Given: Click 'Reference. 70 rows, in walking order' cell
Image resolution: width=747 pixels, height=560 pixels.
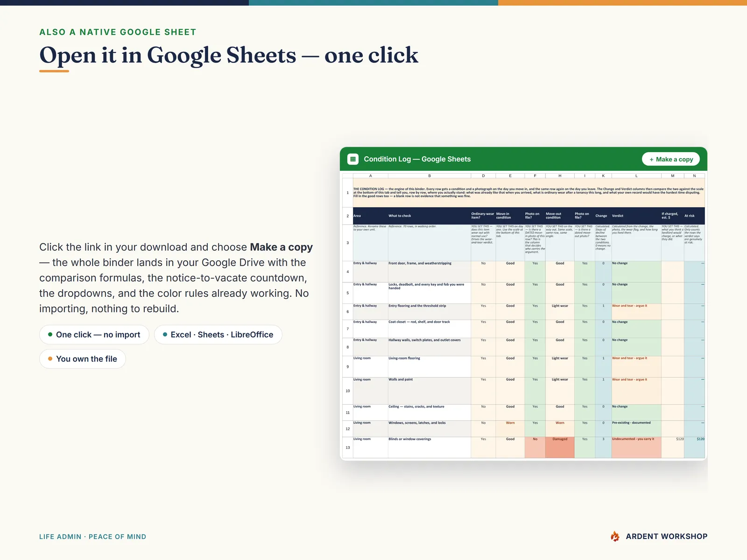Looking at the screenshot, I should (429, 243).
